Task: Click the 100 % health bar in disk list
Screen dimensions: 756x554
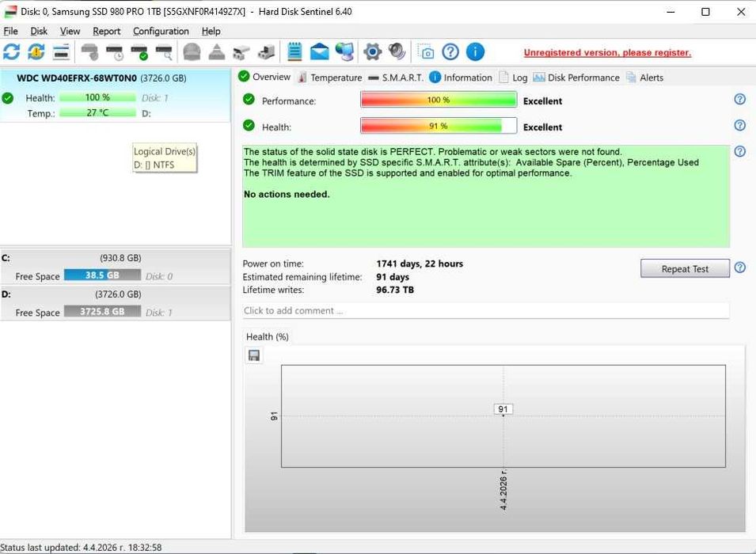Action: [x=98, y=97]
